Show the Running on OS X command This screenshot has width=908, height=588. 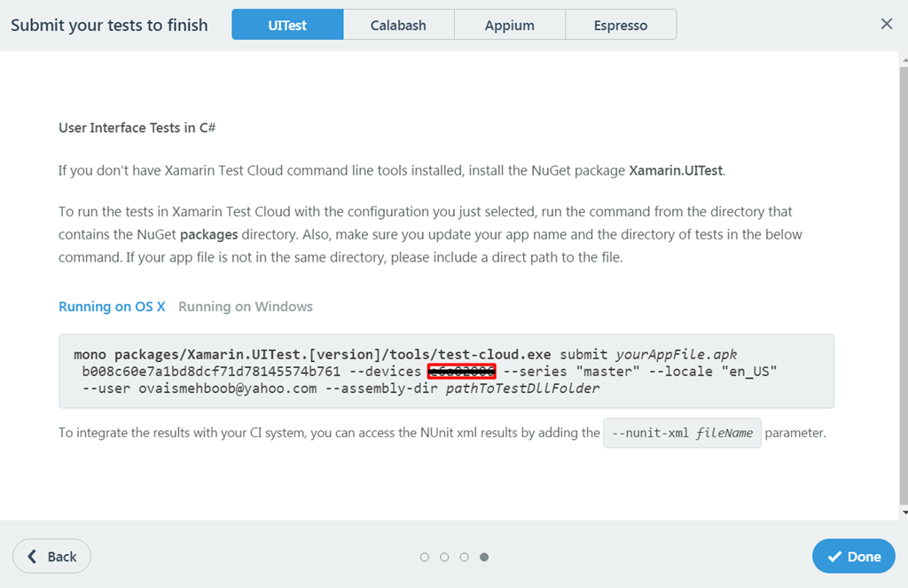pyautogui.click(x=112, y=307)
